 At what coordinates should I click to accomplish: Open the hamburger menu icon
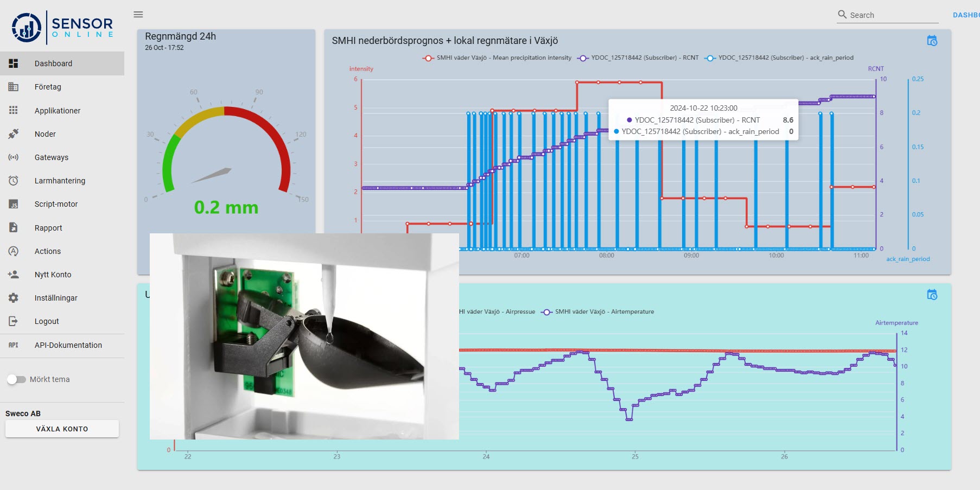[138, 15]
